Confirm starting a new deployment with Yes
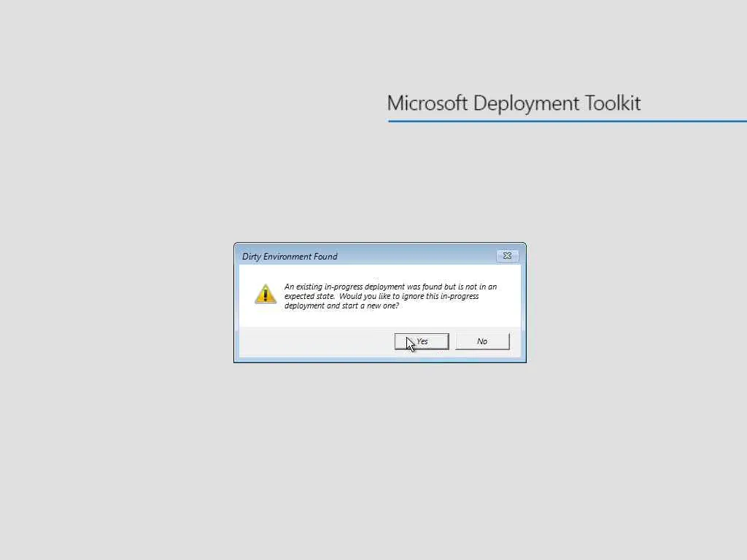 pos(422,341)
